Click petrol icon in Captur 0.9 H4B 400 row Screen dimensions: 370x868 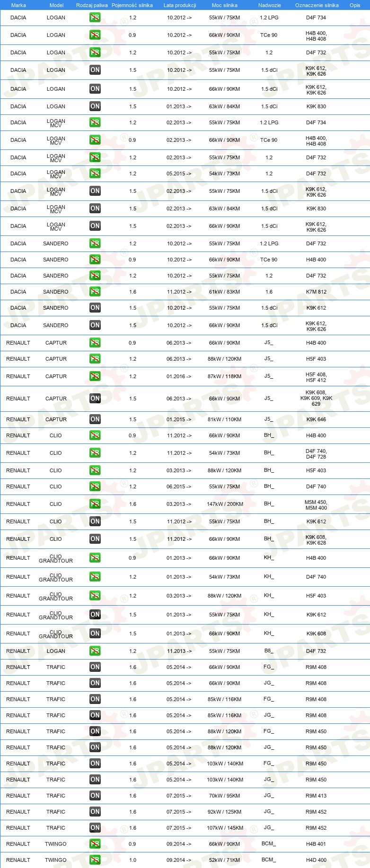tap(95, 343)
